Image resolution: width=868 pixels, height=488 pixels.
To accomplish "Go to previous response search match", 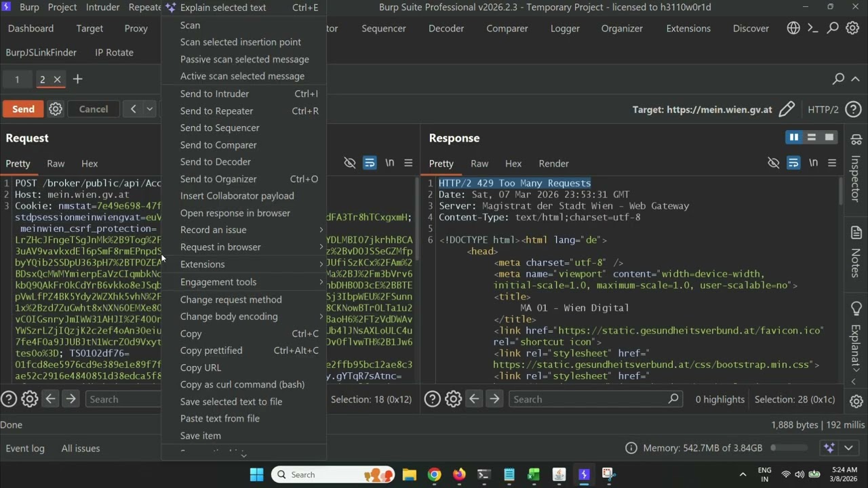I will (x=474, y=399).
